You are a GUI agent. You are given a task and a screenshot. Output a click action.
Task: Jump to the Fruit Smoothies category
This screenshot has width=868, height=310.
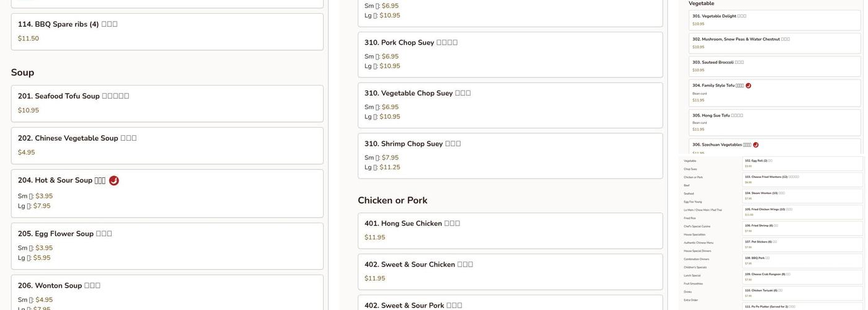[x=693, y=283]
